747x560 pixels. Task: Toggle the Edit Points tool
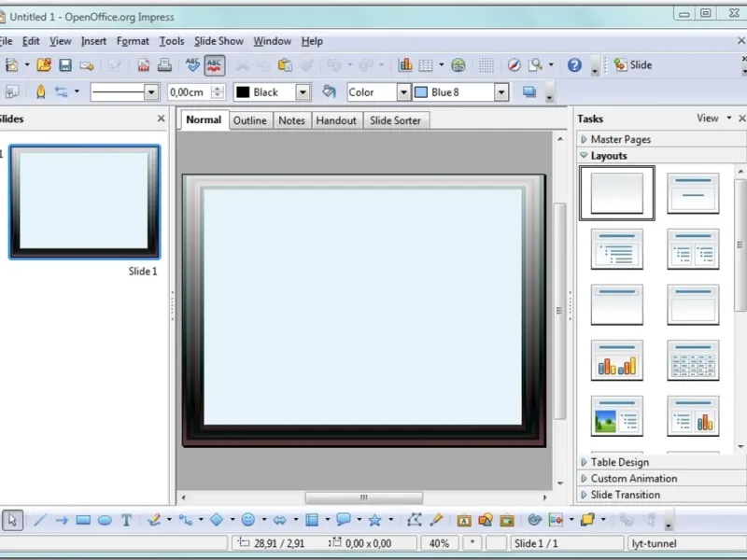click(415, 520)
